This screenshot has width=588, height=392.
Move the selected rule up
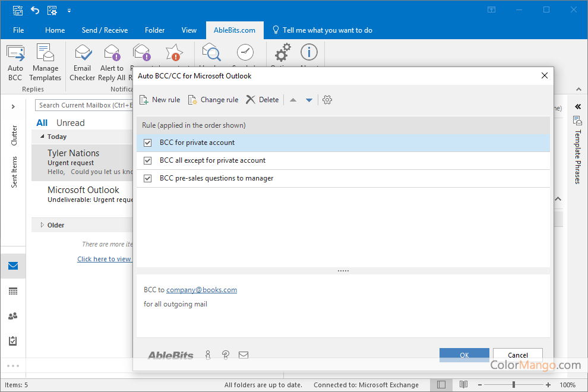[293, 100]
